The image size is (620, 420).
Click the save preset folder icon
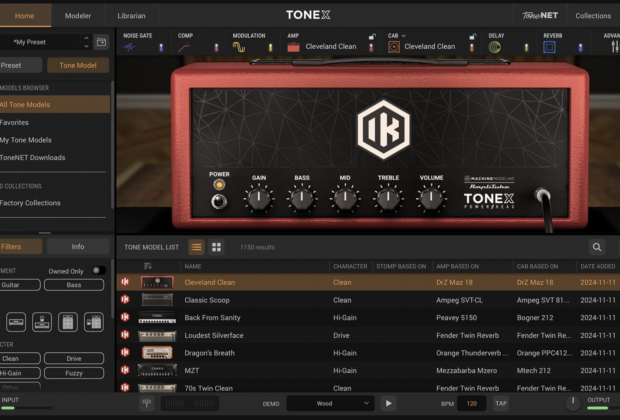[x=101, y=42]
